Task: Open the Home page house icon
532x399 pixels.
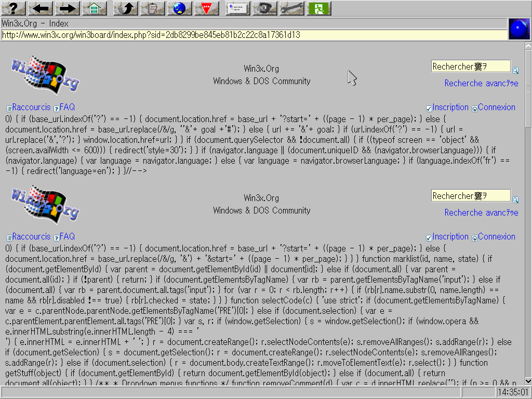Action: coord(94,8)
